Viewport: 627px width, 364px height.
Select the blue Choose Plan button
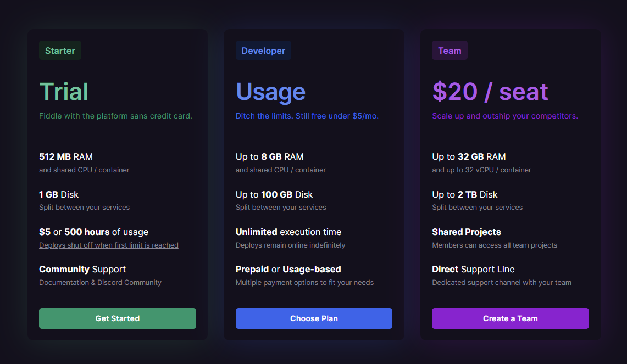[314, 318]
